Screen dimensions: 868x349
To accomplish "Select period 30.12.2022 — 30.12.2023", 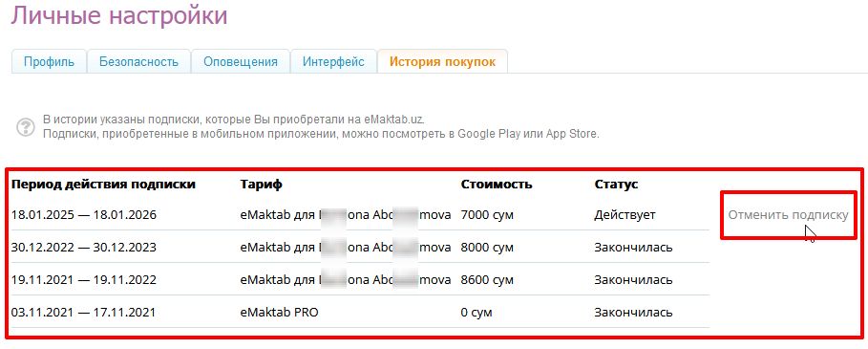I will (84, 247).
